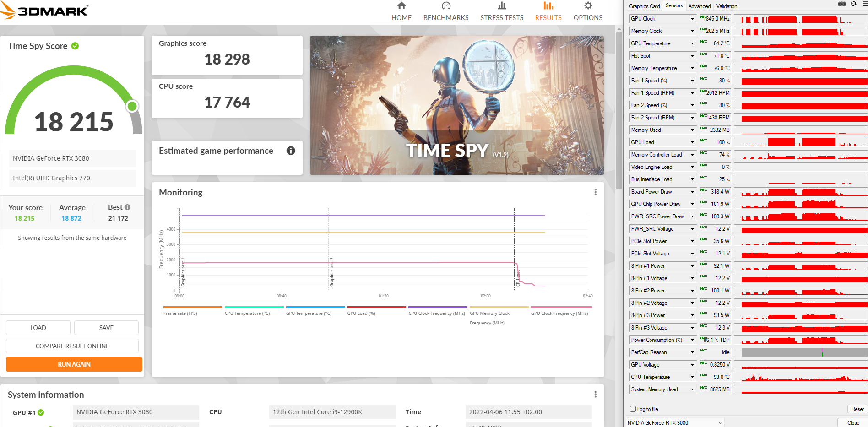The width and height of the screenshot is (868, 427).
Task: Click the Graphics score value 18 298
Action: pyautogui.click(x=227, y=59)
